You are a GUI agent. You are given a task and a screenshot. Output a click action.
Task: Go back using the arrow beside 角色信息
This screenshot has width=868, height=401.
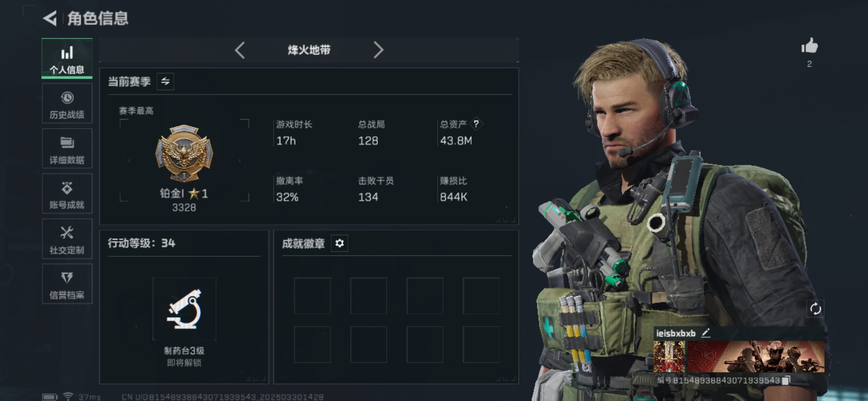click(50, 19)
